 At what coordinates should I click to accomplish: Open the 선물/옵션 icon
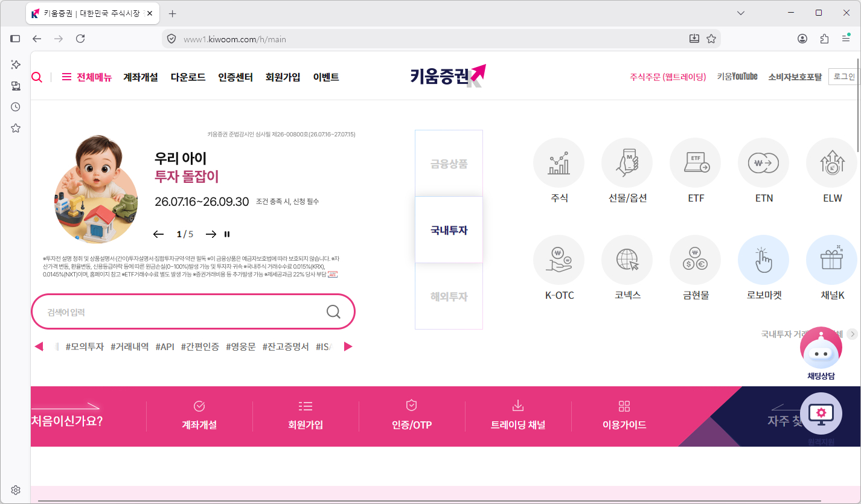tap(627, 164)
